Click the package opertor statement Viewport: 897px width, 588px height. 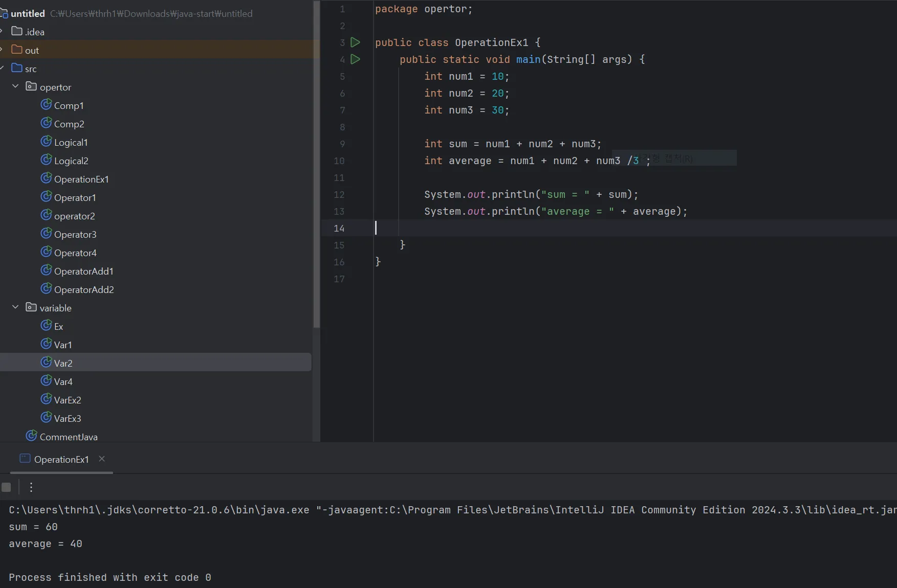(424, 9)
